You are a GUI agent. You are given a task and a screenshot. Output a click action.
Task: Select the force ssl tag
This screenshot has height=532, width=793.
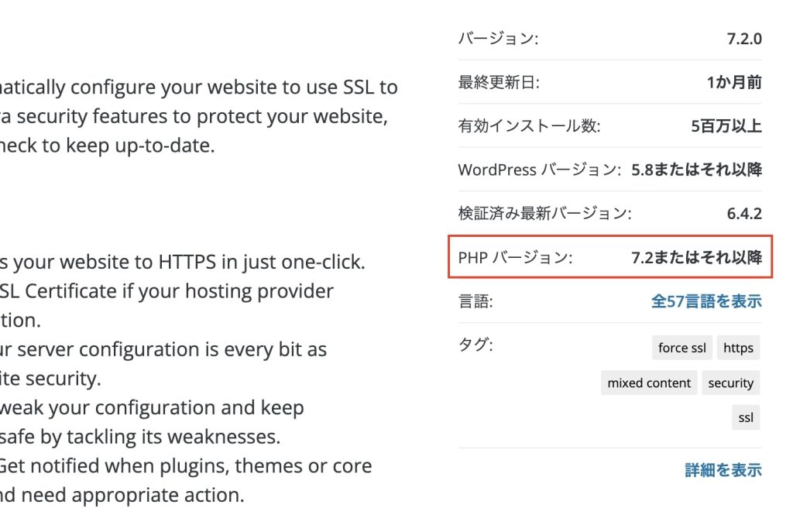pos(681,348)
